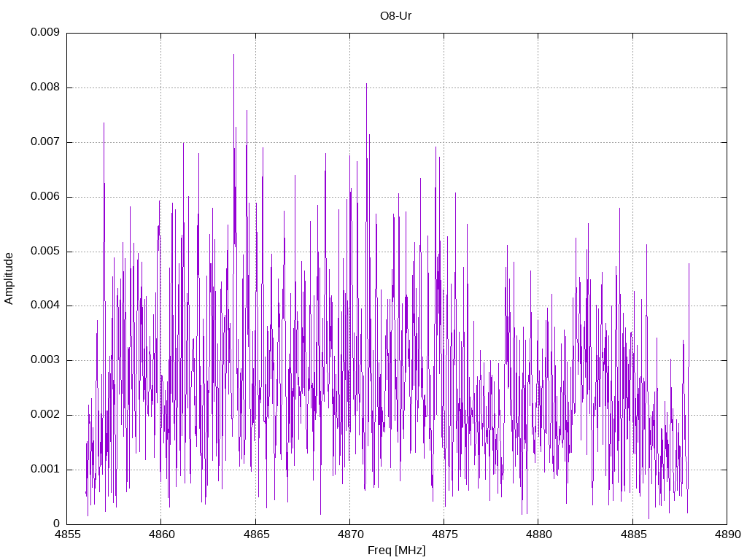Click the 0.004 y-axis tick label
This screenshot has height=560, width=747.
pos(45,306)
